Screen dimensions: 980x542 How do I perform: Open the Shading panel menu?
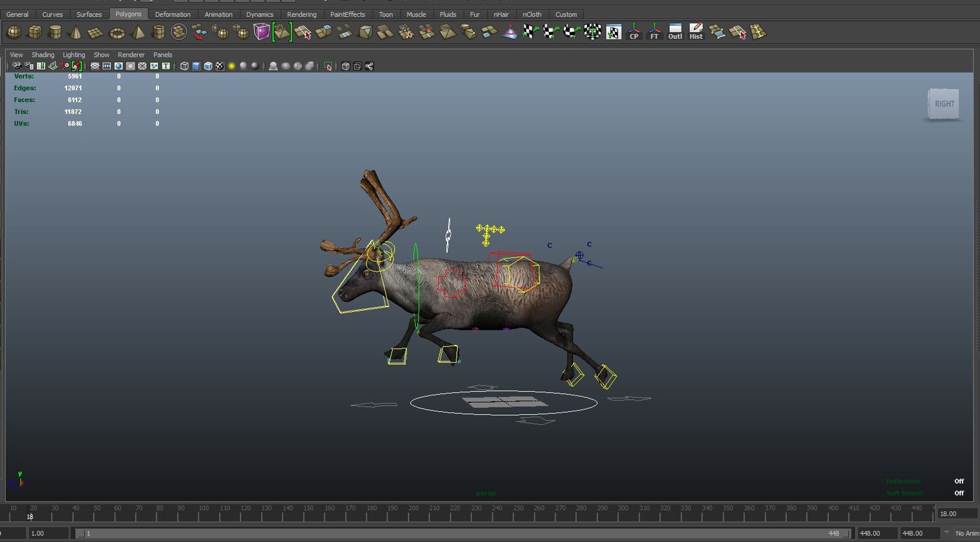[43, 55]
